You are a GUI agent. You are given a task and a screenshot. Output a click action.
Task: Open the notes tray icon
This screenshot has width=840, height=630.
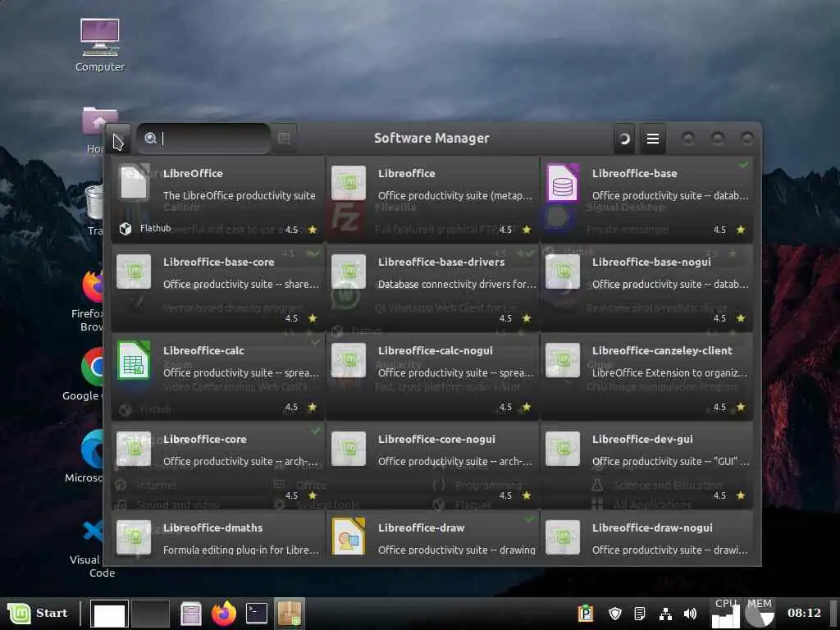pyautogui.click(x=639, y=614)
